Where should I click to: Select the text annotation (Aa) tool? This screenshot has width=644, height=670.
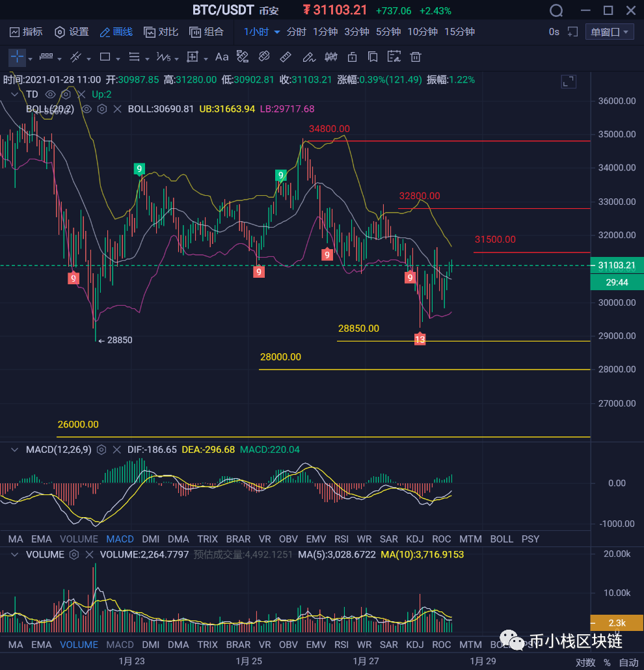[221, 57]
